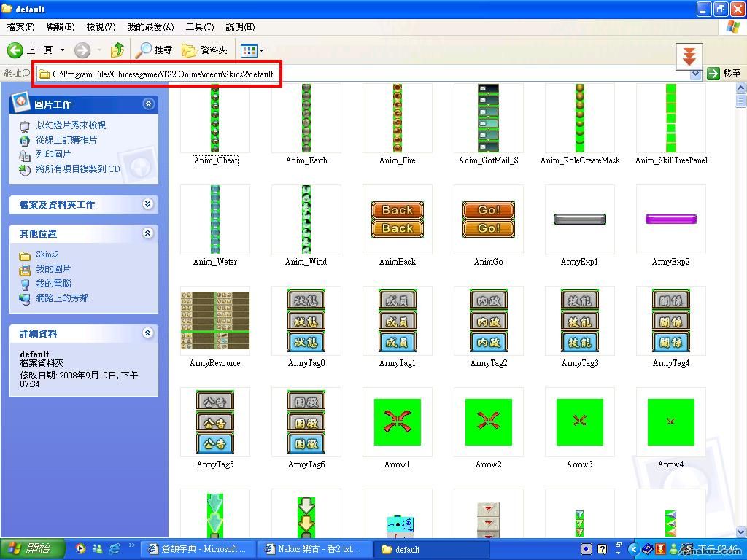The width and height of the screenshot is (747, 560).
Task: Select the Arrow3 image file
Action: pos(580,422)
